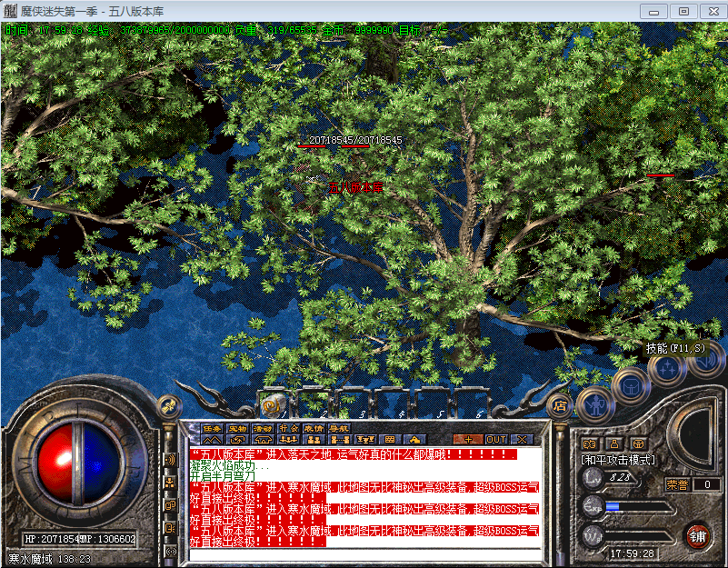Click the grid keypad icon in chat toolbar
The height and width of the screenshot is (568, 728).
[390, 439]
